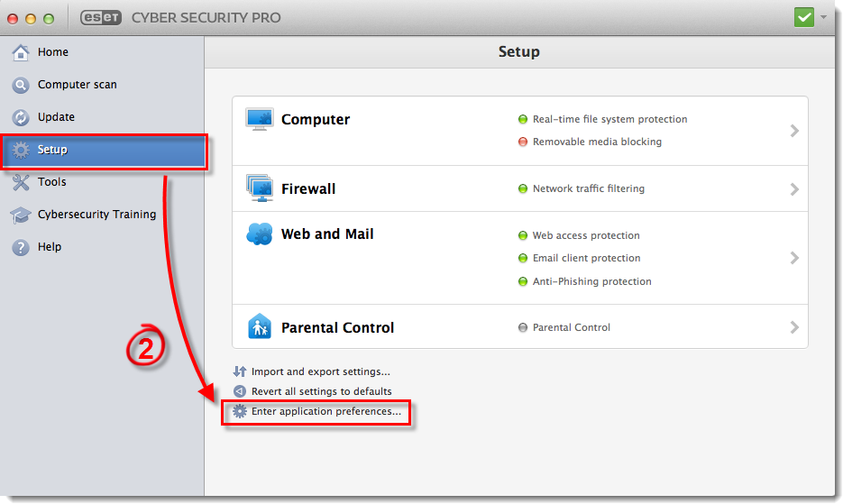Screen dimensions: 843x504
Task: Toggle Real-time file system protection status
Action: [523, 119]
